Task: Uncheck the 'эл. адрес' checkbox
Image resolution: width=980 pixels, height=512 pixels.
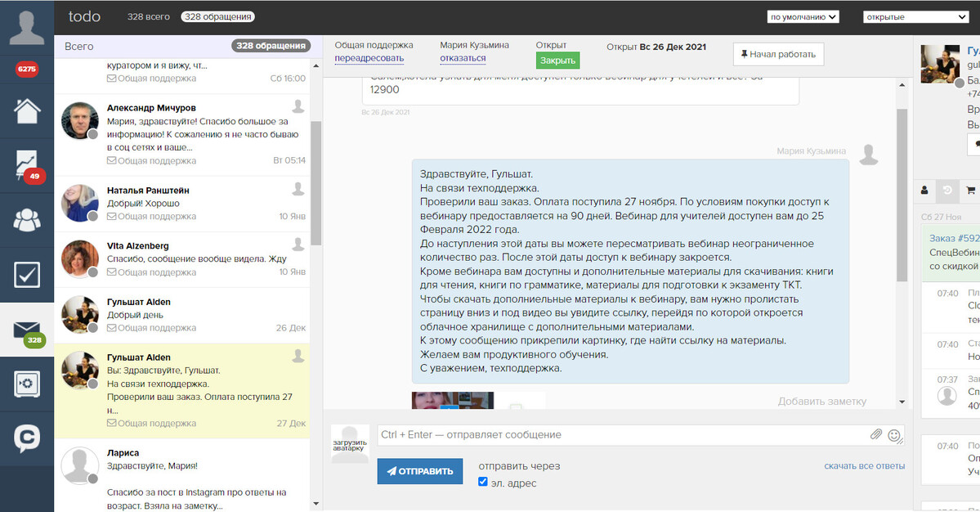Action: [x=482, y=483]
